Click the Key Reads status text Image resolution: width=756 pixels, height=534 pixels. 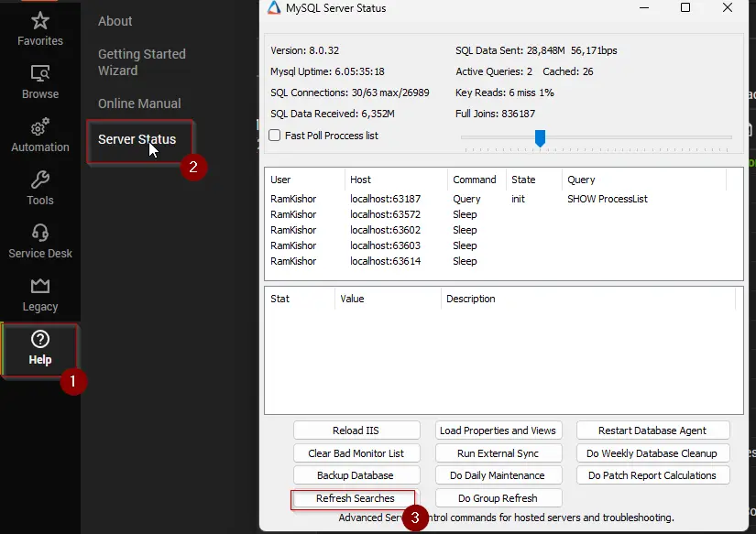pos(505,93)
